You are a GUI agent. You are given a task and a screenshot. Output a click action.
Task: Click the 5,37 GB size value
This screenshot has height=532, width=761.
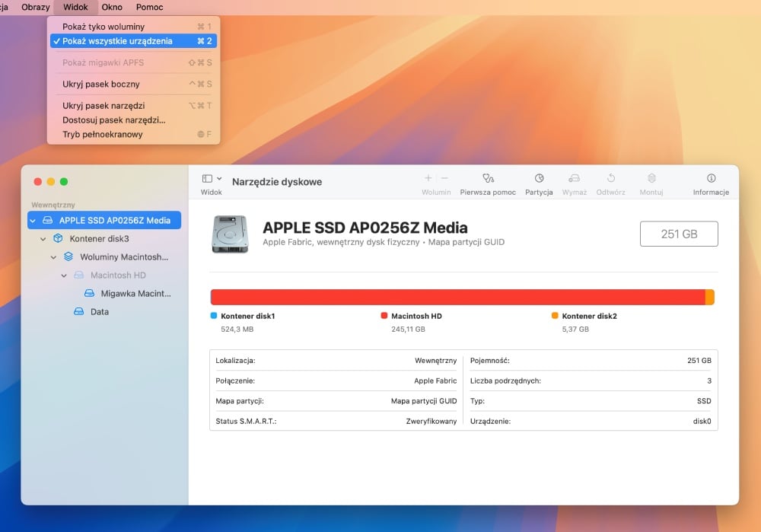[575, 329]
